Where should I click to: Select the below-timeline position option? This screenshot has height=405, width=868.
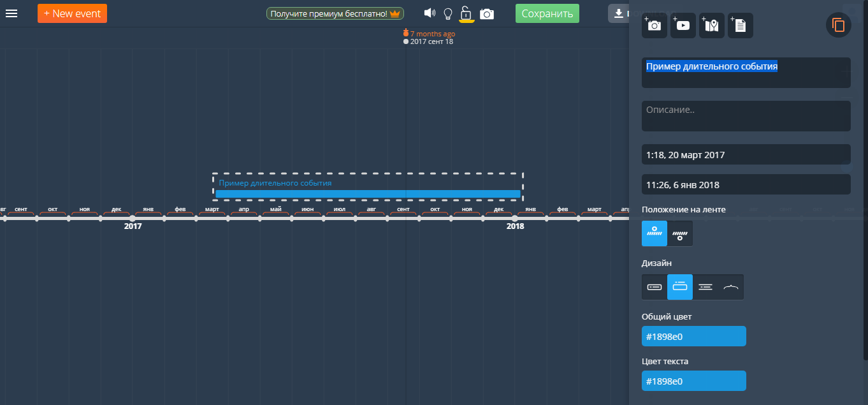pos(679,233)
